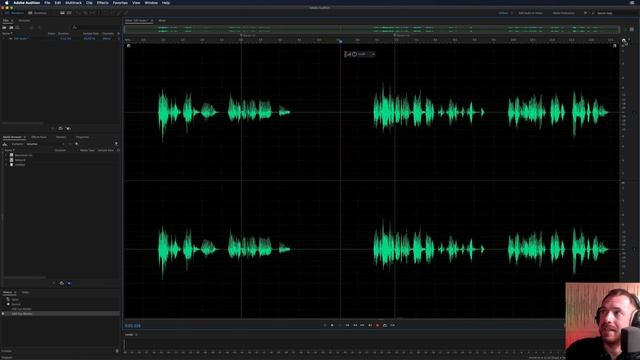Open the Favorites menu
This screenshot has height=360, width=640.
click(120, 2)
